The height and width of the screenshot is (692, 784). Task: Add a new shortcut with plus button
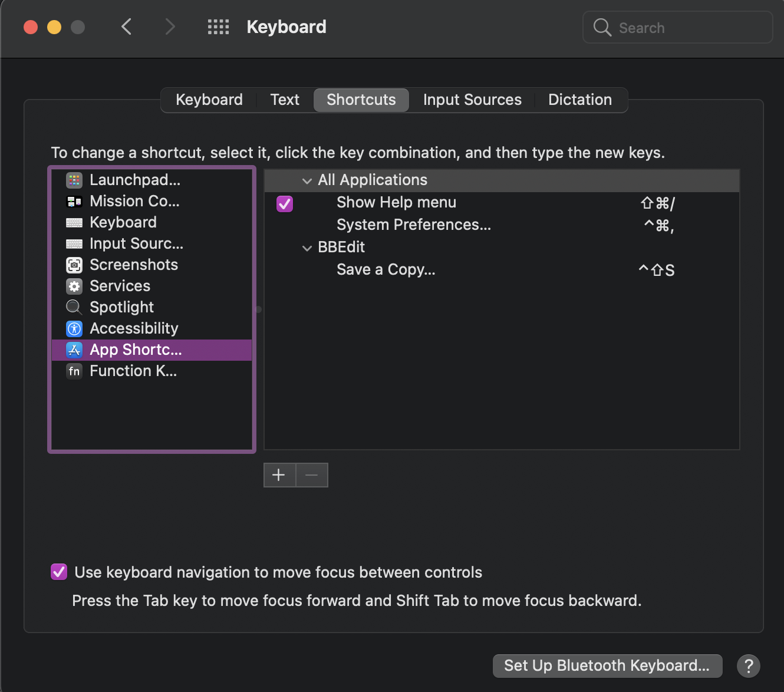point(279,475)
